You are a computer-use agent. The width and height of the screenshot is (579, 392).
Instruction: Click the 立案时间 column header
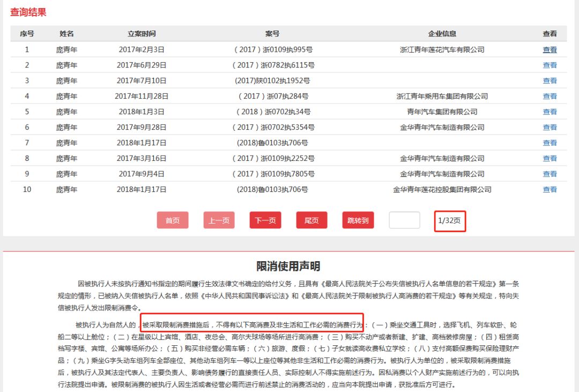pyautogui.click(x=142, y=34)
